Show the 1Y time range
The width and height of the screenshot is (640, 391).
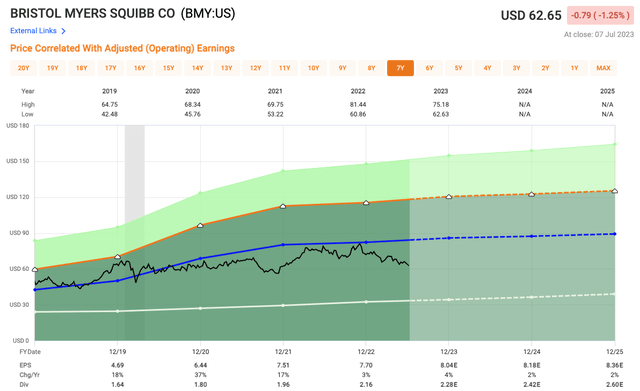pyautogui.click(x=574, y=68)
